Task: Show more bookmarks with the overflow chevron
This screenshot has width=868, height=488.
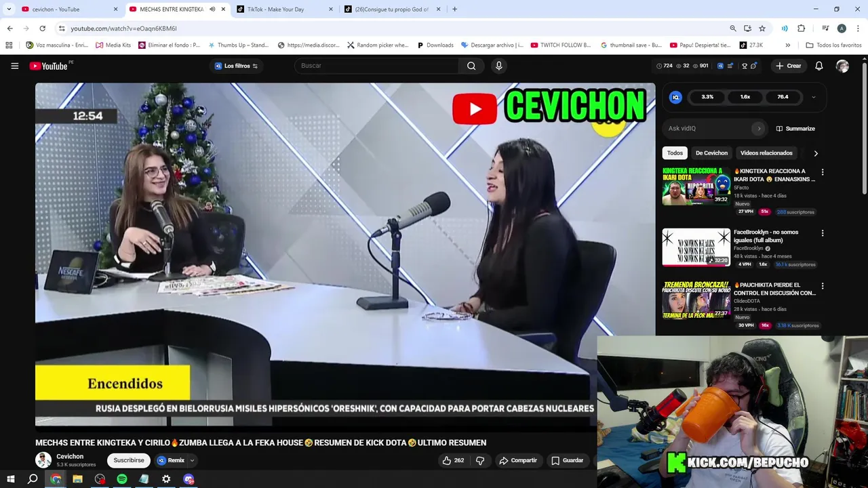Action: point(787,45)
